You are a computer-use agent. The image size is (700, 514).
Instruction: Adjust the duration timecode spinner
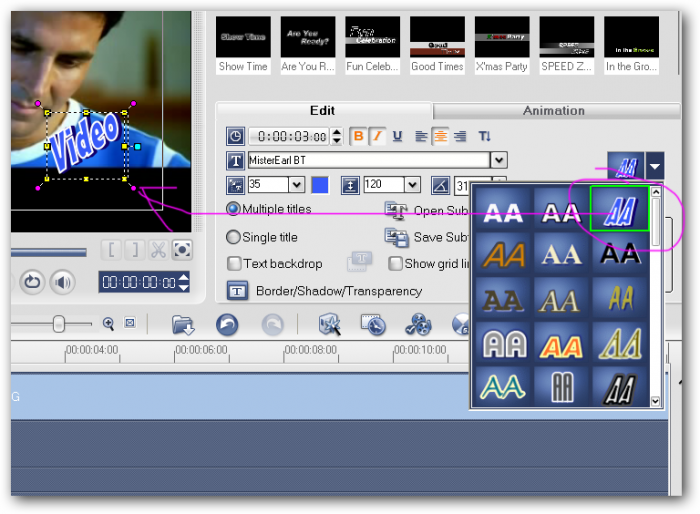coord(337,136)
